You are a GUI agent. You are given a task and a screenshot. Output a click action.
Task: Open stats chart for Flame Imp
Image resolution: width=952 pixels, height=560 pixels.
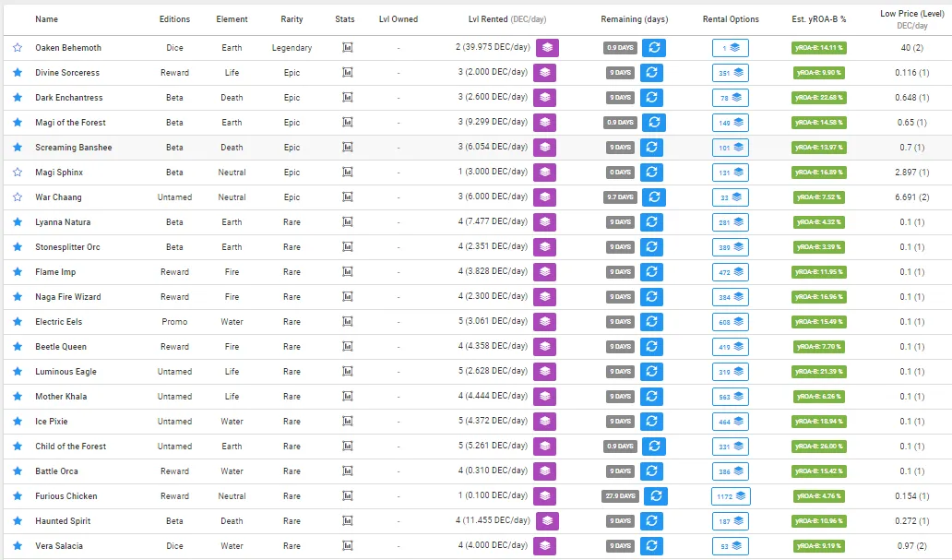point(347,271)
